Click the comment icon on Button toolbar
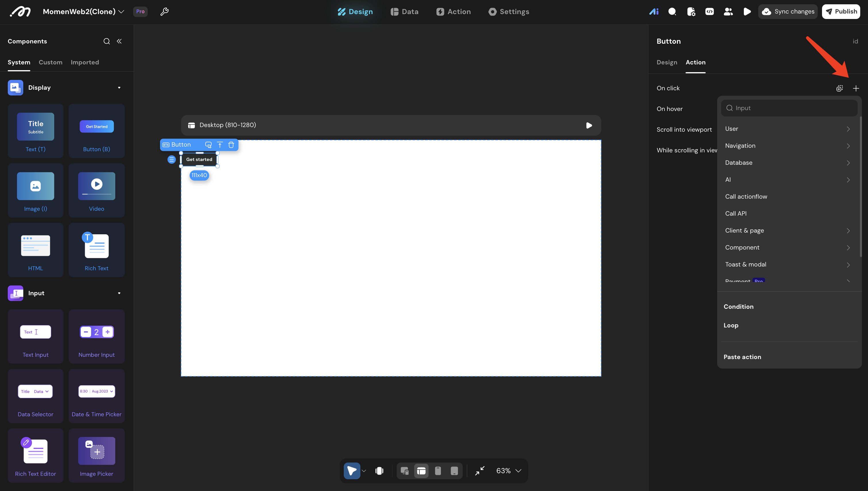This screenshot has height=491, width=868. tap(208, 145)
